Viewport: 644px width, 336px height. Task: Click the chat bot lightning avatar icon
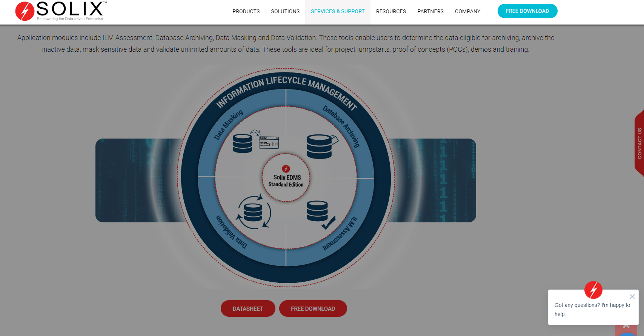click(593, 290)
